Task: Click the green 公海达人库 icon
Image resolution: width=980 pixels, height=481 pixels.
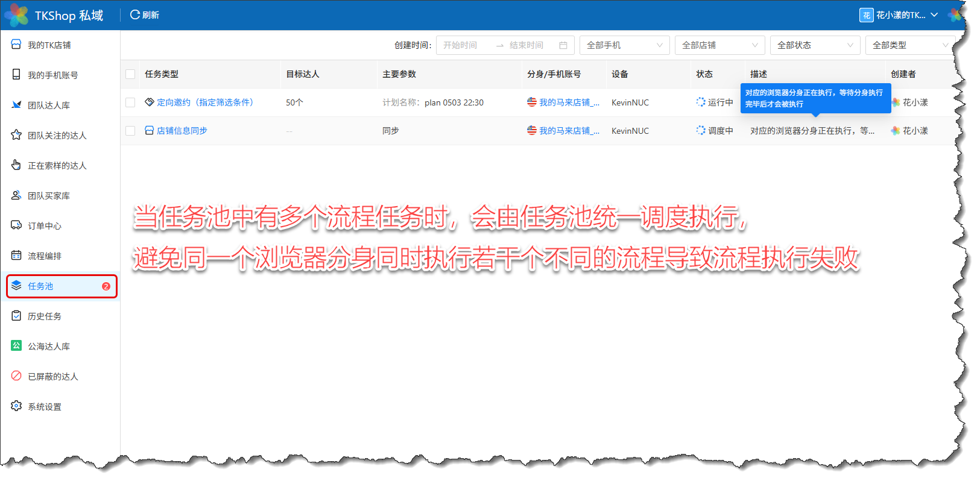Action: 16,346
